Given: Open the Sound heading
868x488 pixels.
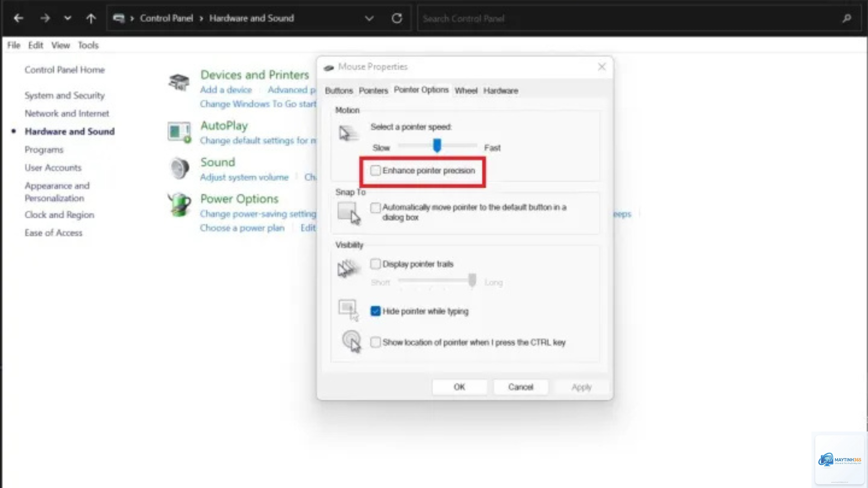Looking at the screenshot, I should [x=218, y=162].
